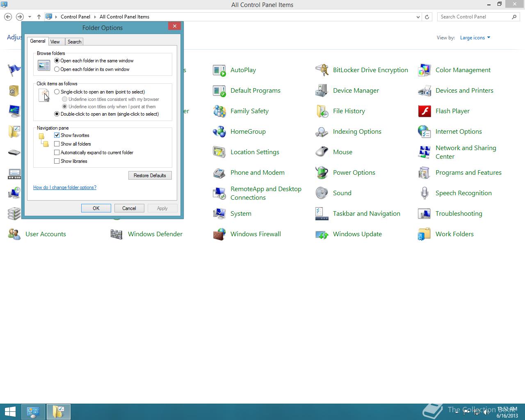The image size is (525, 420).
Task: Open the BitLocker Drive Encryption icon
Action: coord(322,70)
